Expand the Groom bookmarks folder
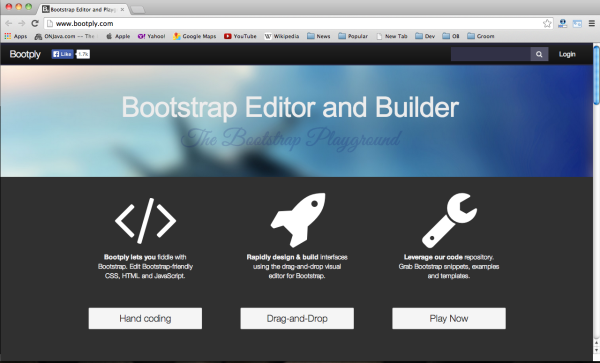The height and width of the screenshot is (363, 600). point(481,36)
